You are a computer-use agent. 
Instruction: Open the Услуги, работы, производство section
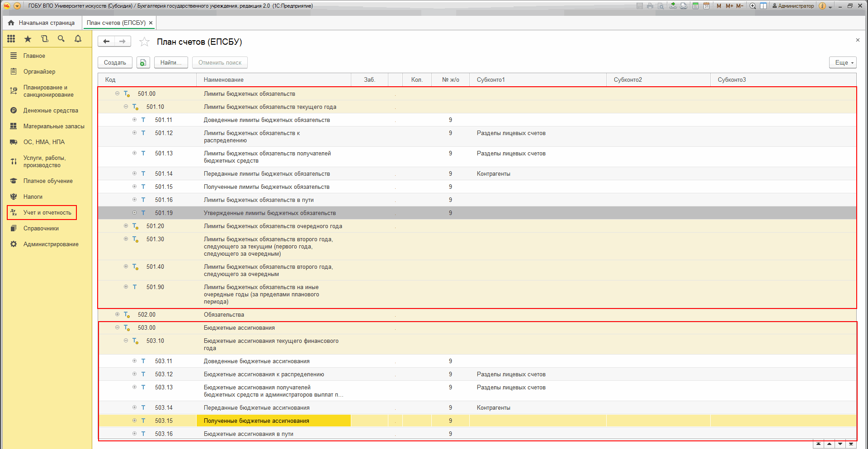pyautogui.click(x=45, y=161)
